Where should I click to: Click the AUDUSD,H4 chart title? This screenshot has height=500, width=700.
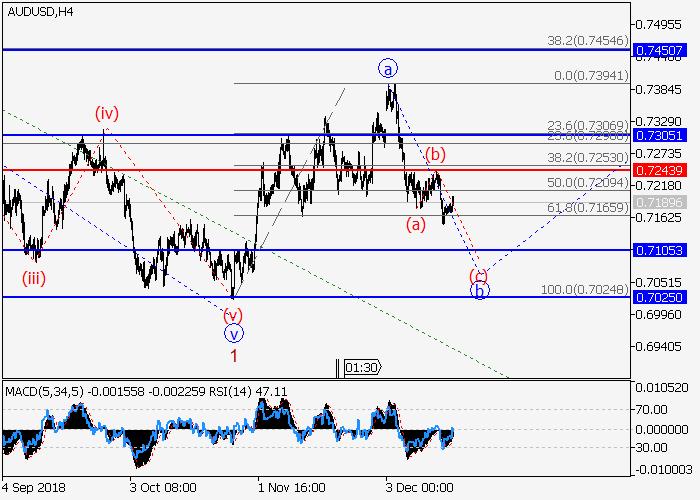coord(38,12)
